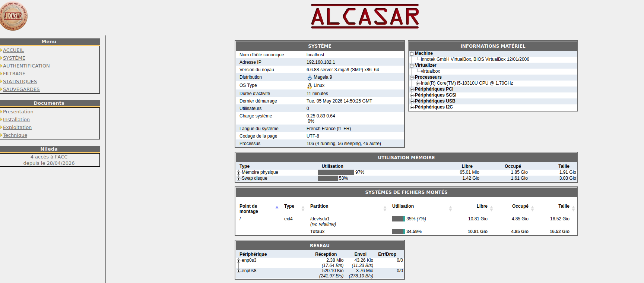The width and height of the screenshot is (644, 283).
Task: Expand the Intel Core i5-10310U CPU node
Action: point(418,84)
